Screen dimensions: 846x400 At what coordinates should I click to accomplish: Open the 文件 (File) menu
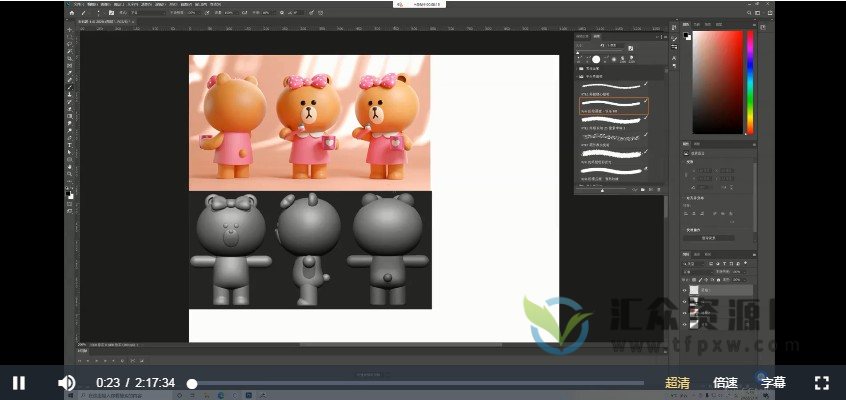(77, 4)
